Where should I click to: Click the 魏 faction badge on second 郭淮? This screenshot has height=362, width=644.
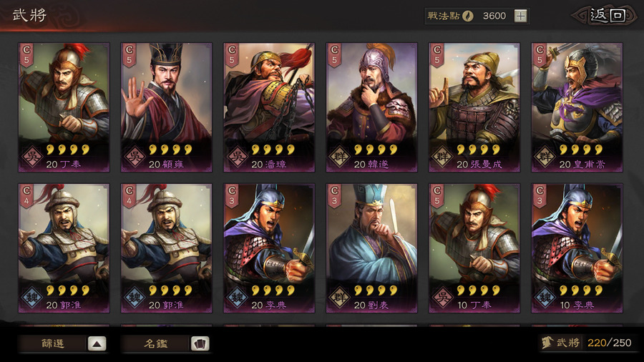[135, 297]
